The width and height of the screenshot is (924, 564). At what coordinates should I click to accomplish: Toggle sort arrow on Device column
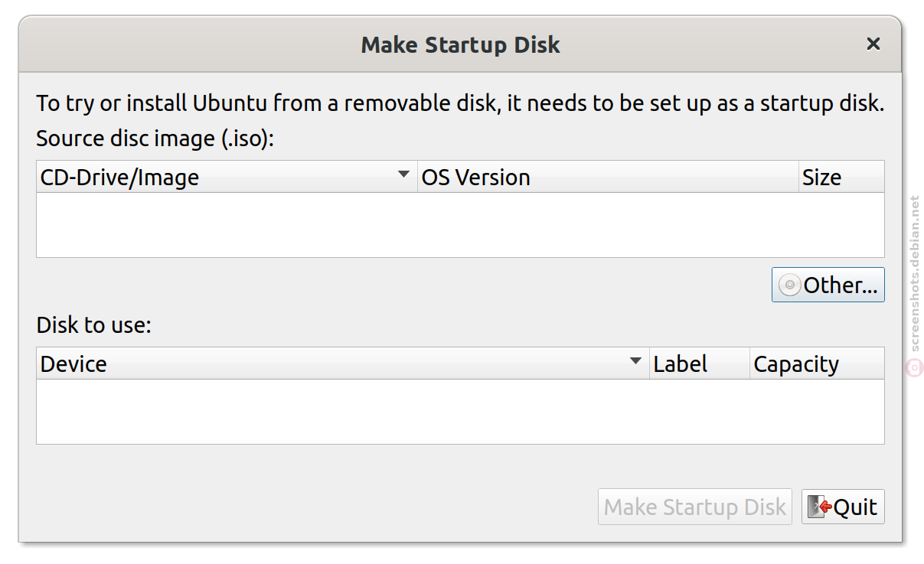click(635, 362)
